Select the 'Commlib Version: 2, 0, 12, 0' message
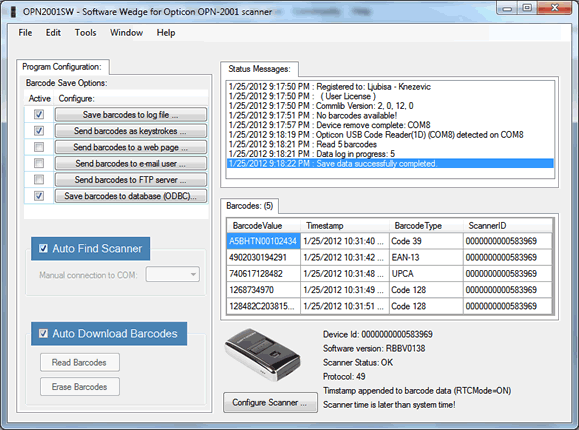This screenshot has width=579, height=430. coord(390,106)
